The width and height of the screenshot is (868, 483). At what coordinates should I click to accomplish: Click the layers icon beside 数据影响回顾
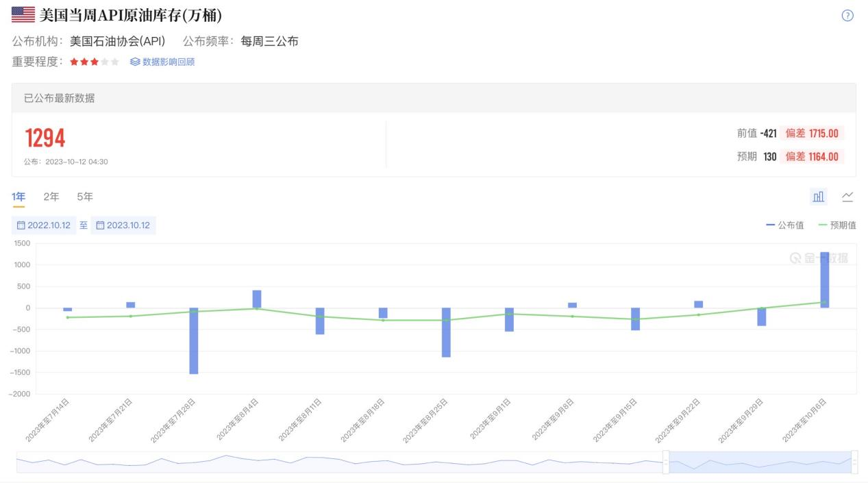point(135,62)
